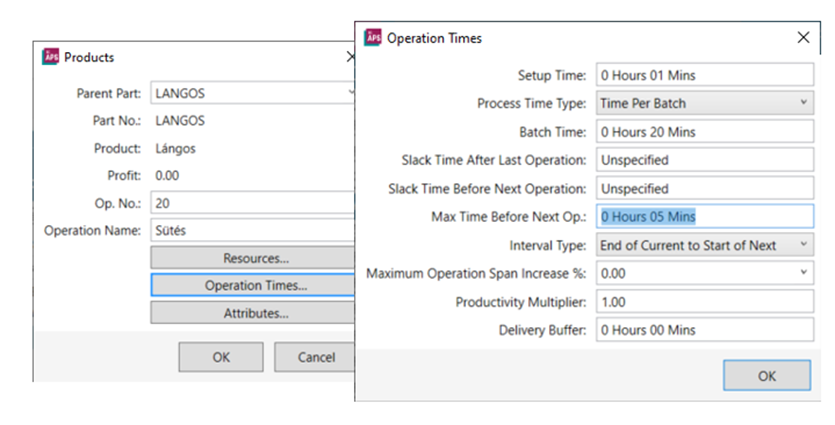This screenshot has width=835, height=425.
Task: Click the Productivity Multiplier field
Action: point(704,301)
